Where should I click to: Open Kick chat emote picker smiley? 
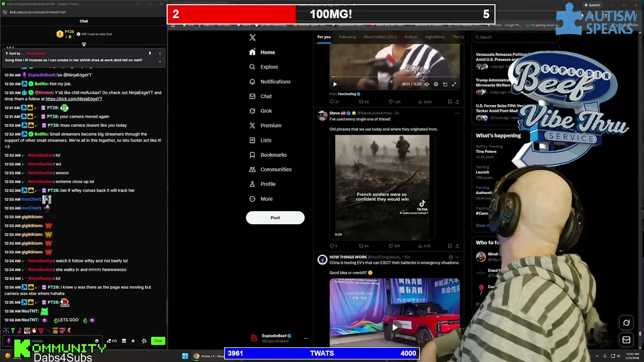coord(97,341)
